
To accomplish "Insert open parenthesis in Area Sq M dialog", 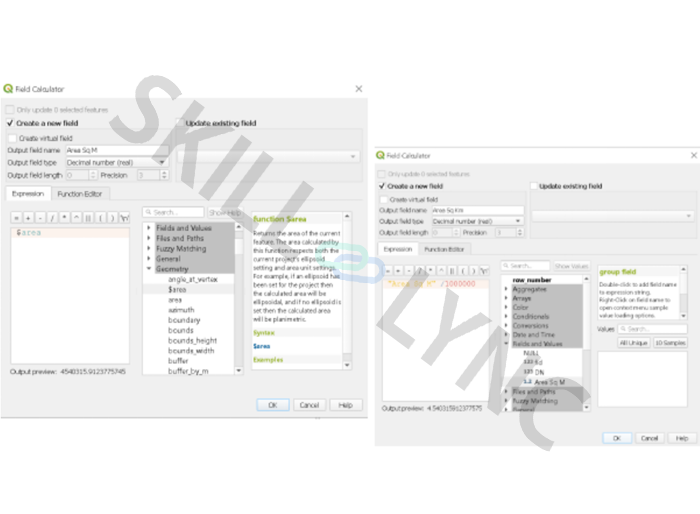I will tap(100, 218).
